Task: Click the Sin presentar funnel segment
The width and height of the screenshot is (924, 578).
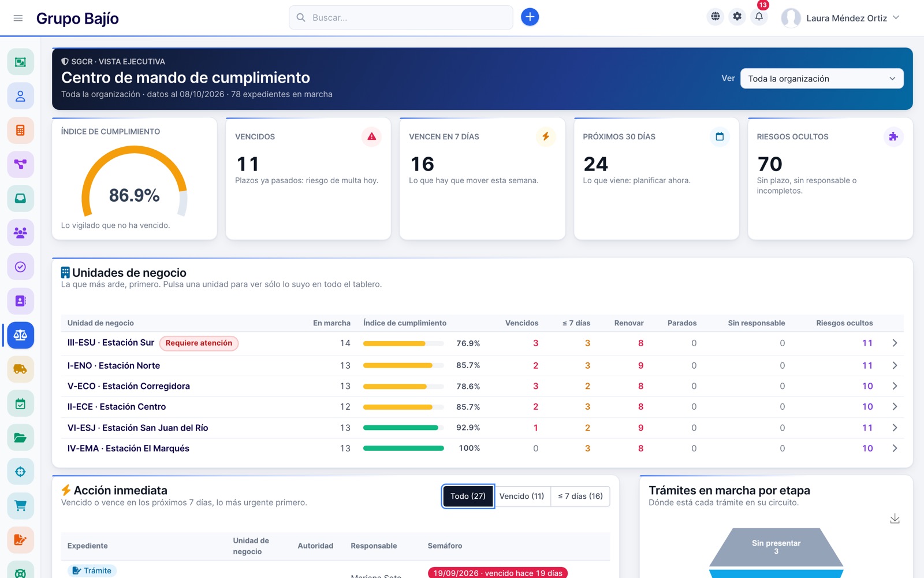Action: pos(776,547)
